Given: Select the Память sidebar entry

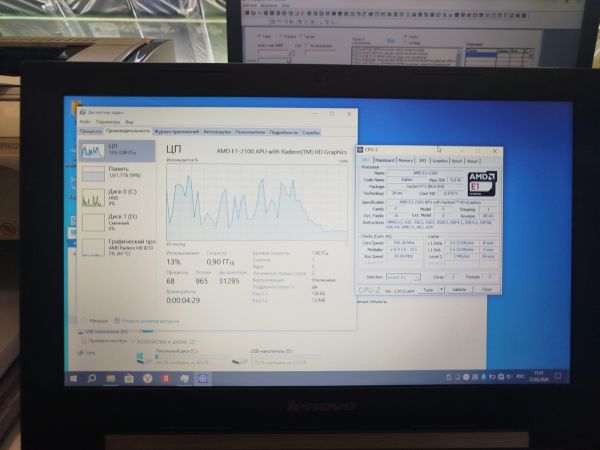Looking at the screenshot, I should (117, 173).
